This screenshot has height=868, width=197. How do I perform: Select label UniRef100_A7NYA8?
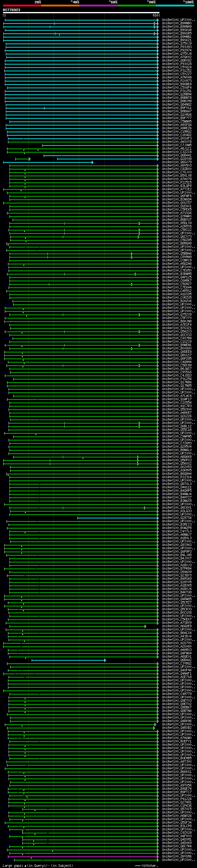point(176,78)
